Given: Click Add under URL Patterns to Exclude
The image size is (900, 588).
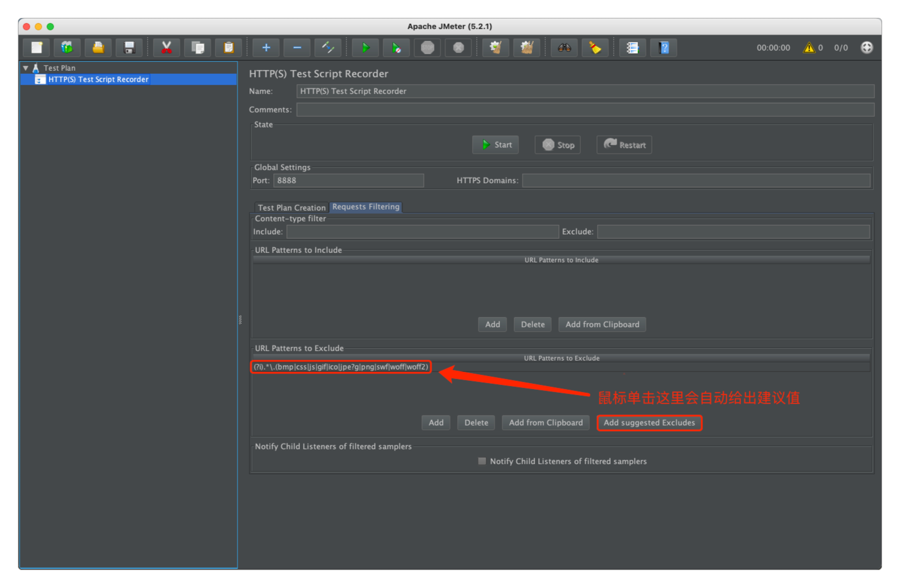Looking at the screenshot, I should (436, 423).
